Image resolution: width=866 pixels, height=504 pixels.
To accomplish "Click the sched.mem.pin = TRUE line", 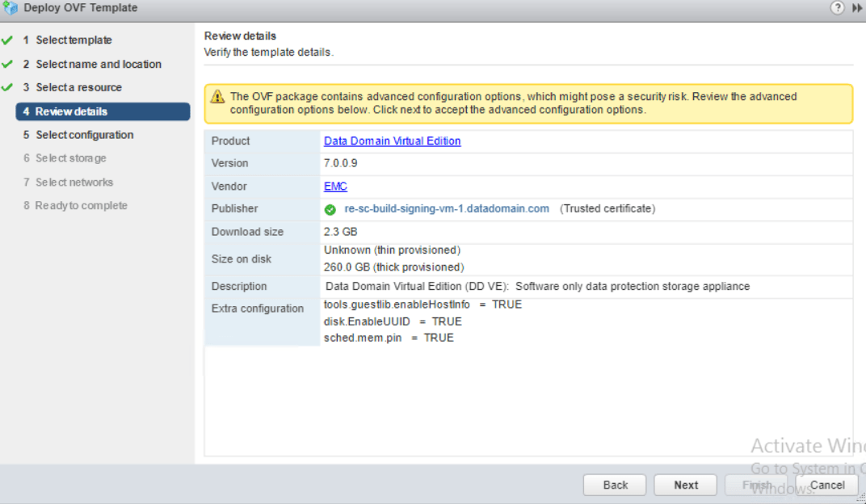I will coord(389,338).
